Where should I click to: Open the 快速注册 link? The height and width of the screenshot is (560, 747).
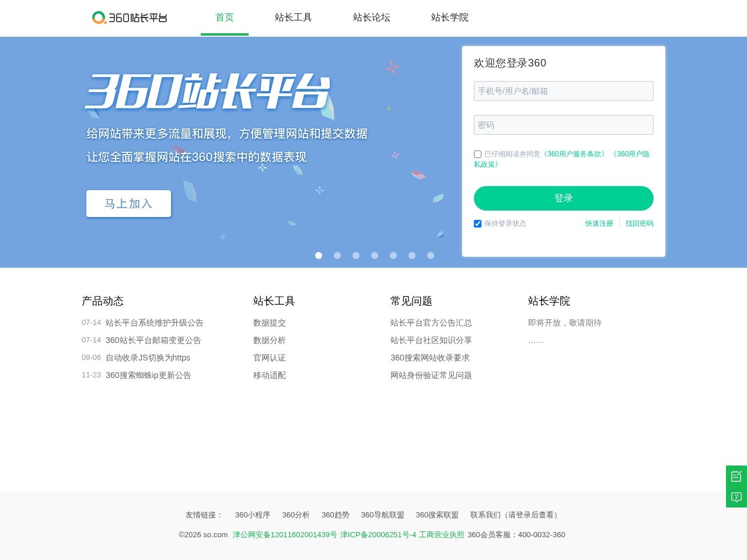[599, 223]
